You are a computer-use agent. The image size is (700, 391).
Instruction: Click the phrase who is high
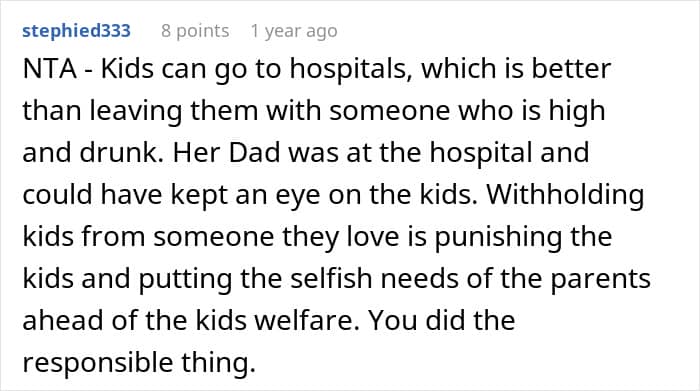pos(532,111)
